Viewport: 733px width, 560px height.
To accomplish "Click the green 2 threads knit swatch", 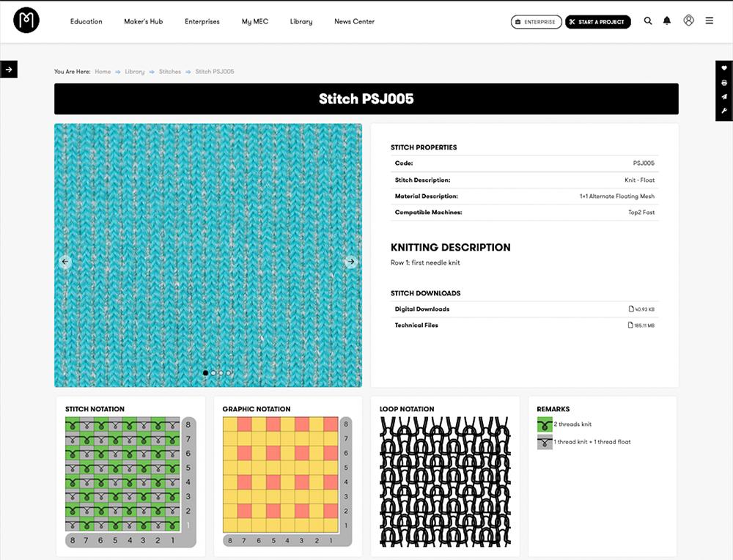I will click(545, 424).
